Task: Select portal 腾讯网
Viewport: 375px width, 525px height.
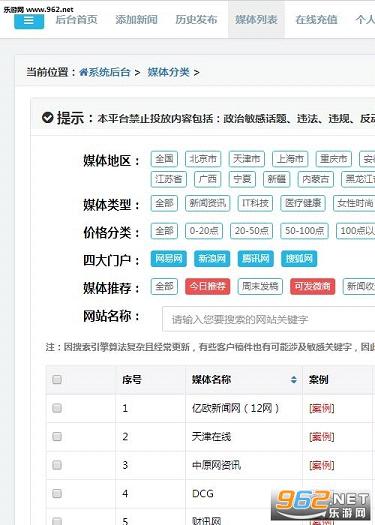Action: pyautogui.click(x=255, y=258)
